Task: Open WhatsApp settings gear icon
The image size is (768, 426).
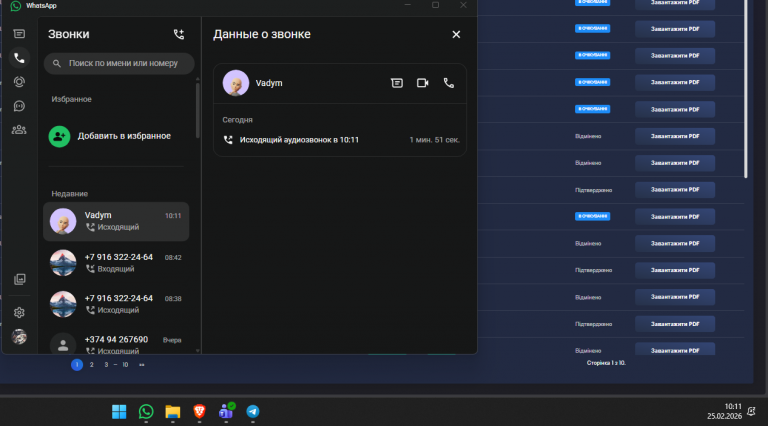Action: point(19,312)
